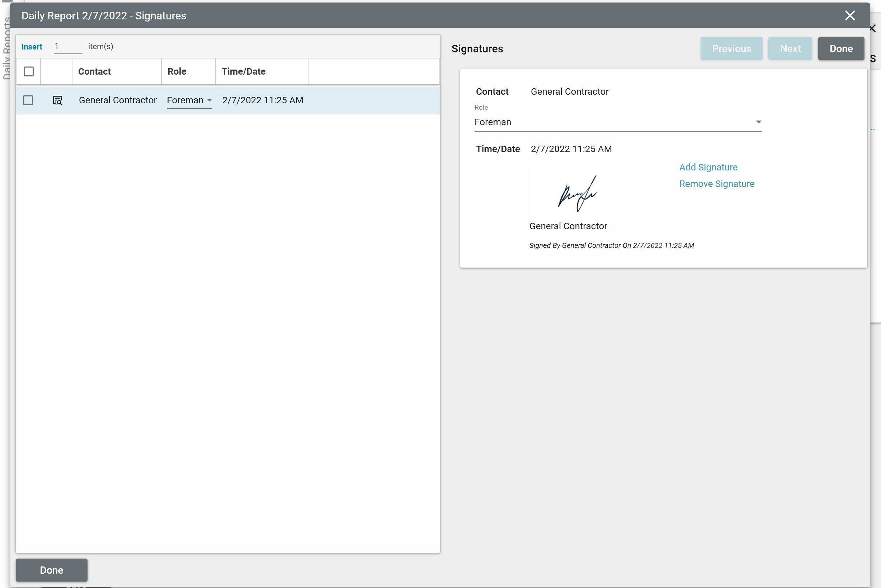Select the 2/7/2022 11:25 AM row cell

point(263,100)
